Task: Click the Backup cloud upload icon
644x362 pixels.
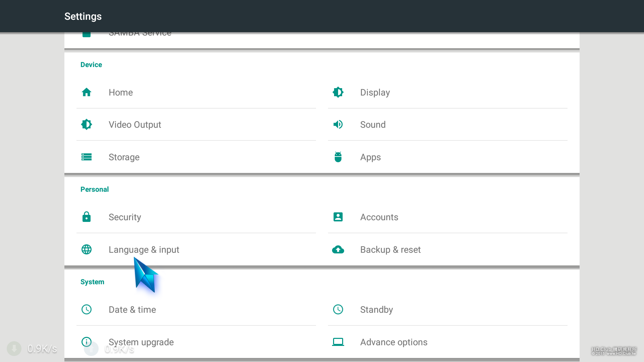Action: 338,249
